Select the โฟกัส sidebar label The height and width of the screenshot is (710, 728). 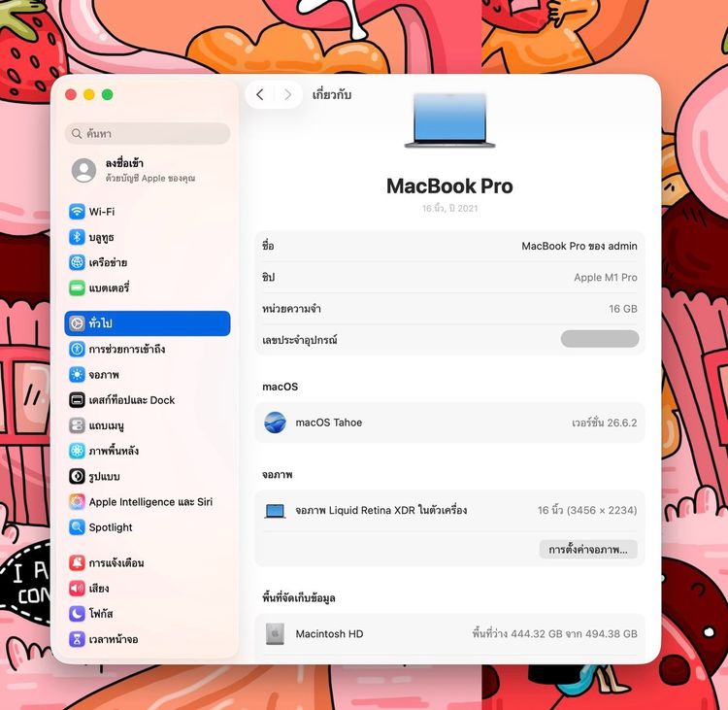tap(101, 614)
